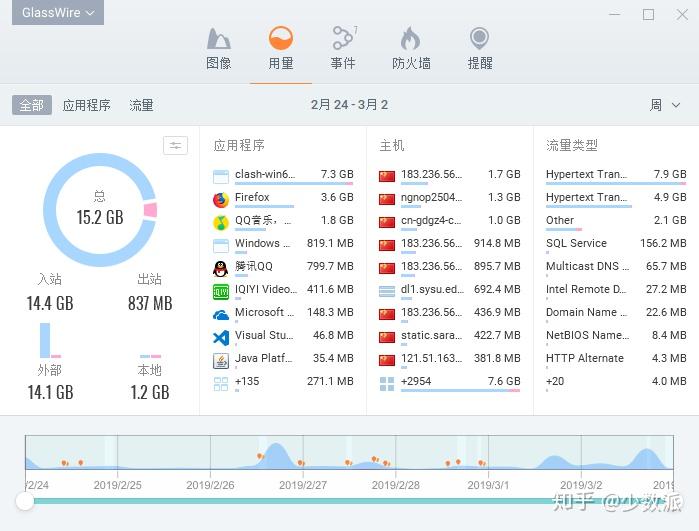Filter by 流量 (Traffic)
This screenshot has width=699, height=531.
[141, 105]
